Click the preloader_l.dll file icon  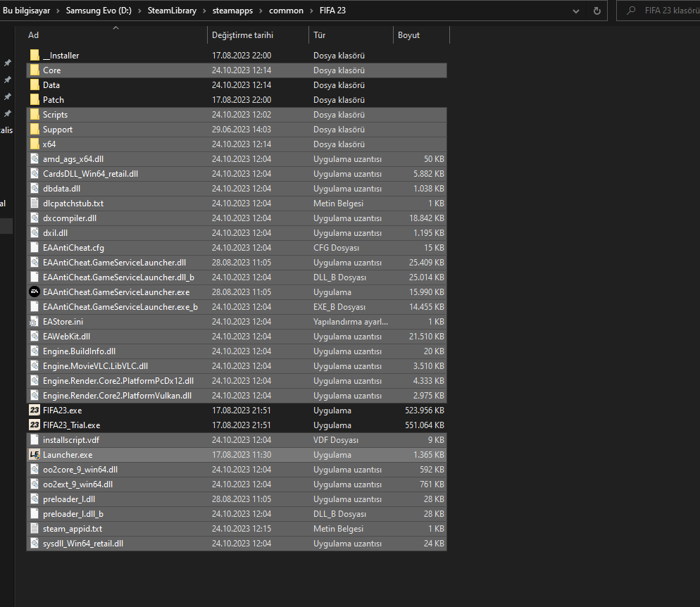[x=35, y=499]
